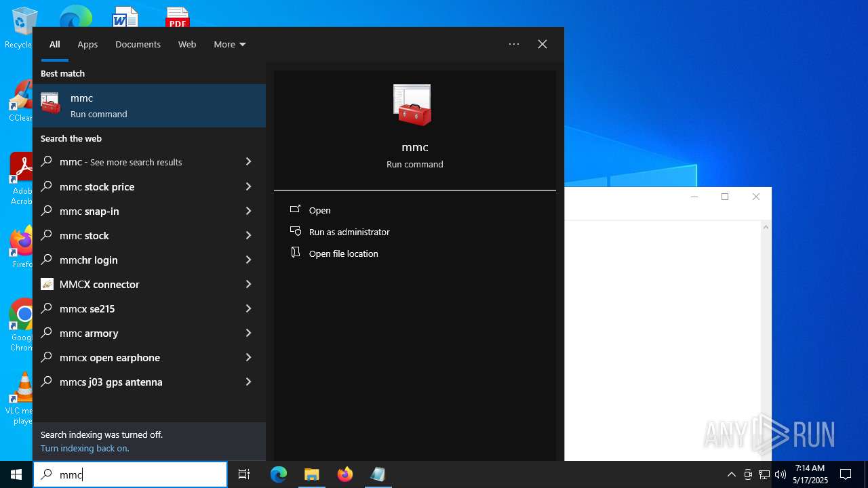Click Turn indexing back on link
The height and width of the screenshot is (488, 868).
click(x=85, y=448)
